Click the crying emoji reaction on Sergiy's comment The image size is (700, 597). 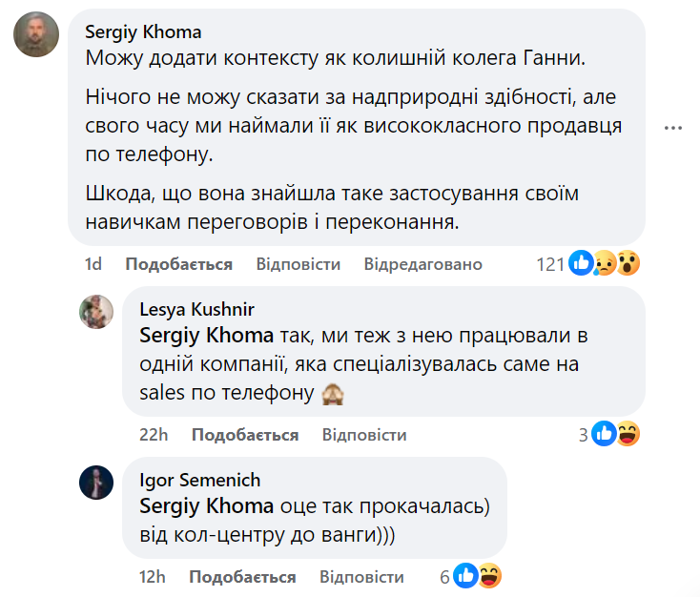[x=605, y=263]
